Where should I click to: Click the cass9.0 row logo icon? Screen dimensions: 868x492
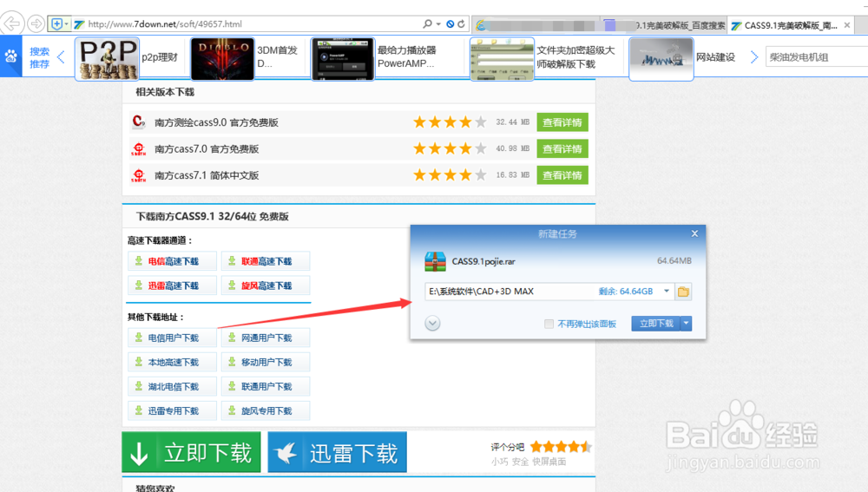coord(138,121)
